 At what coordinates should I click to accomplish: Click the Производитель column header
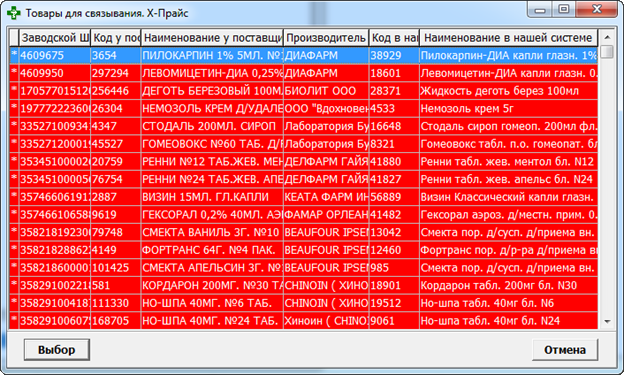pyautogui.click(x=326, y=38)
